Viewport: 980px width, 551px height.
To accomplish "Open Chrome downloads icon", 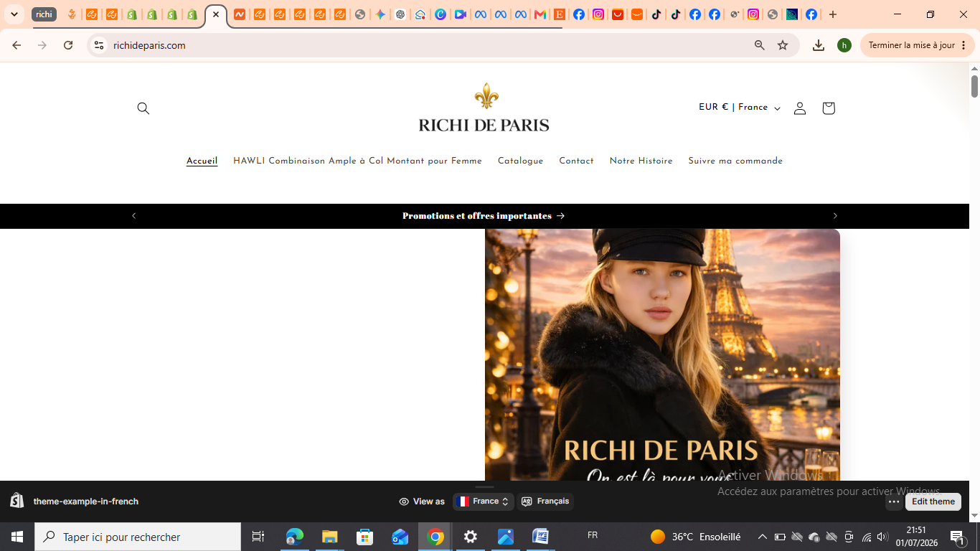I will pos(819,45).
